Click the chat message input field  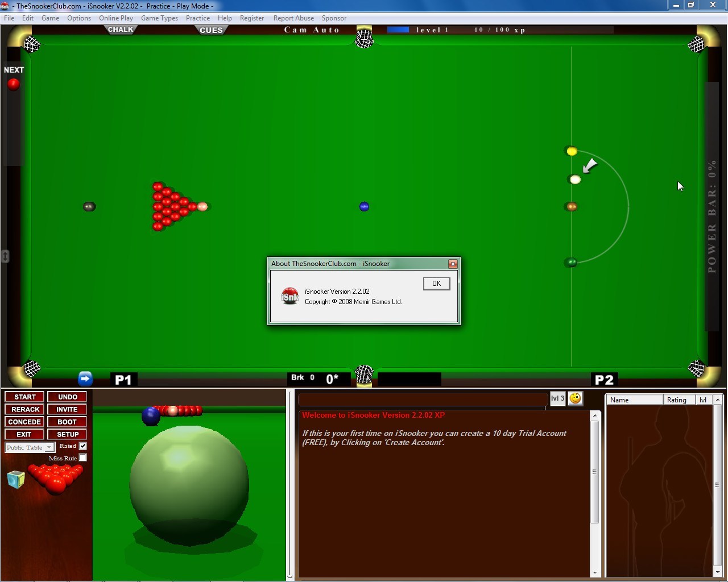(422, 400)
